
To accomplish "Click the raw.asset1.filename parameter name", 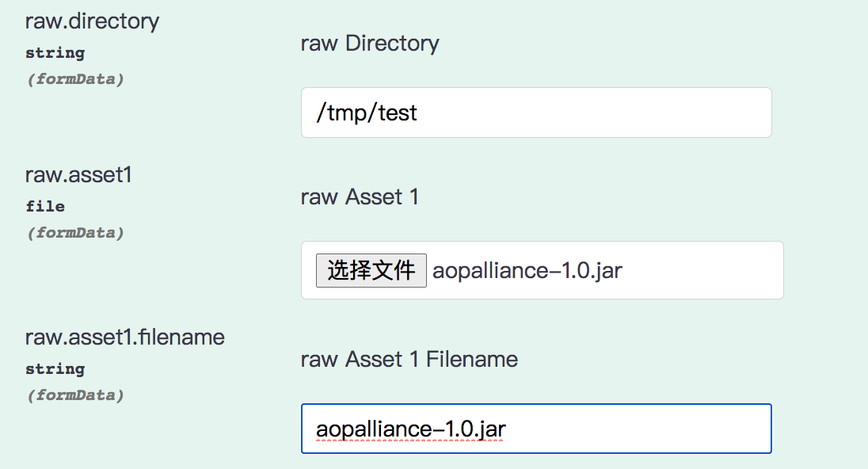I will [125, 337].
